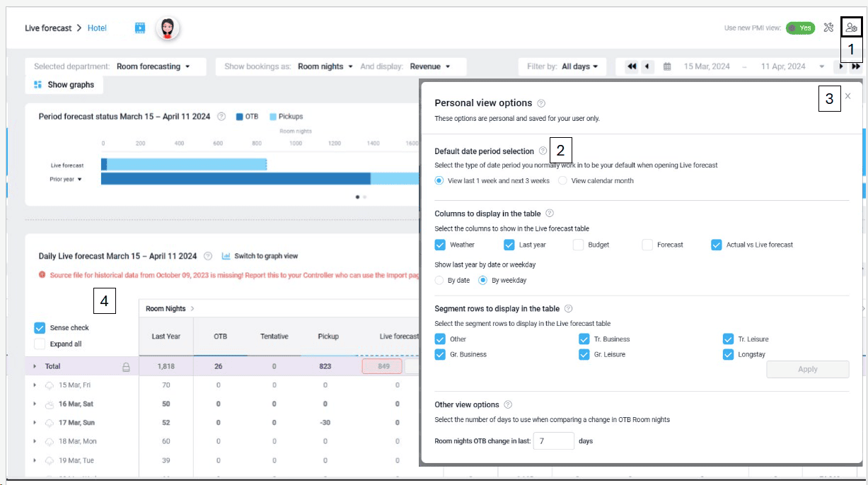Jump back with double-left arrow date button
868x485 pixels.
632,66
